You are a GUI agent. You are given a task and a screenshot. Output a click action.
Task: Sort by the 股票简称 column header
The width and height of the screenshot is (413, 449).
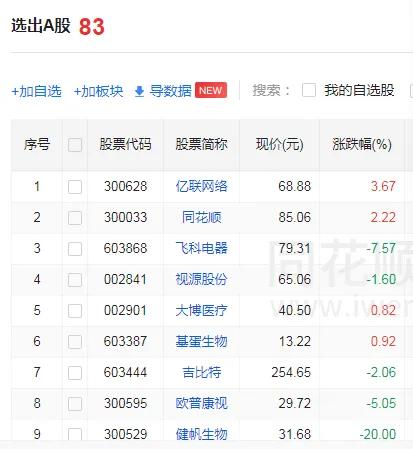(201, 144)
